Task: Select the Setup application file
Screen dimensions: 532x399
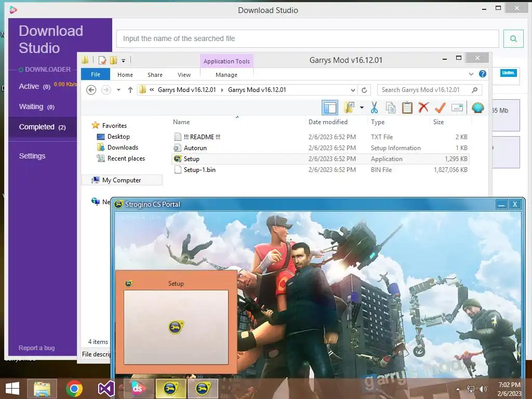Action: (321, 159)
